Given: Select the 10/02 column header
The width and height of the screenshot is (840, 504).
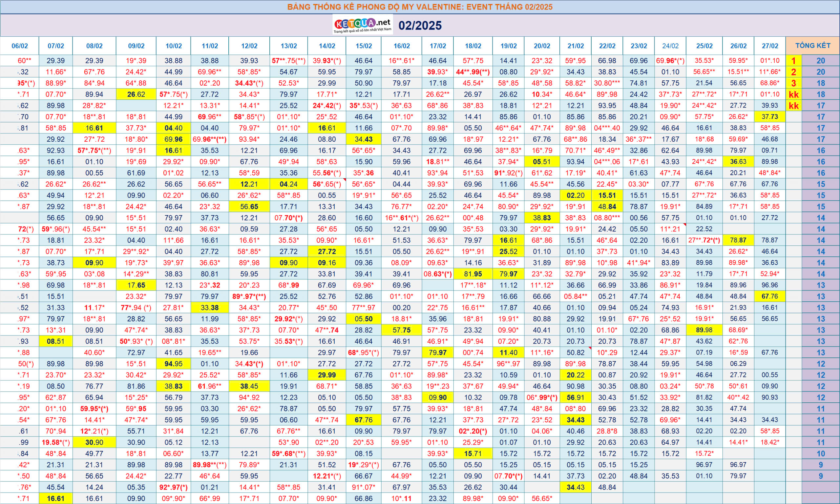Looking at the screenshot, I should (x=174, y=46).
